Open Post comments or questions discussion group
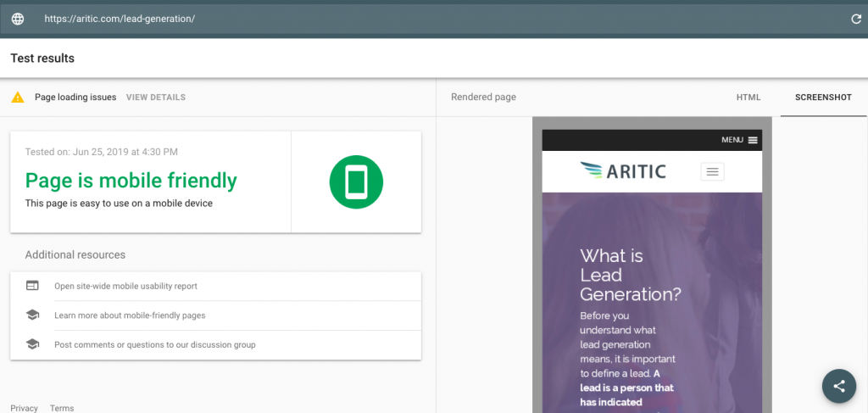 click(154, 345)
